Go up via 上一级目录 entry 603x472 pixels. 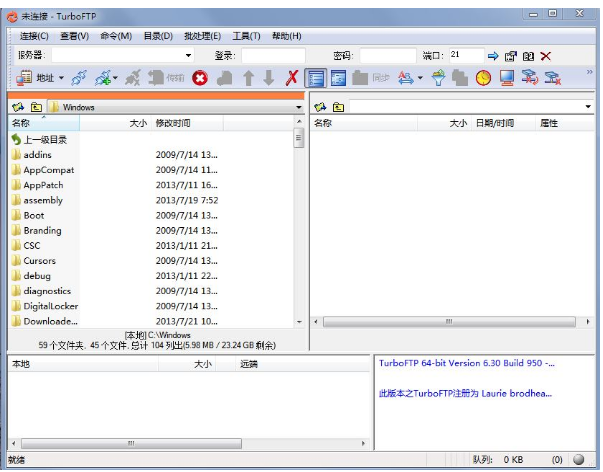click(39, 140)
